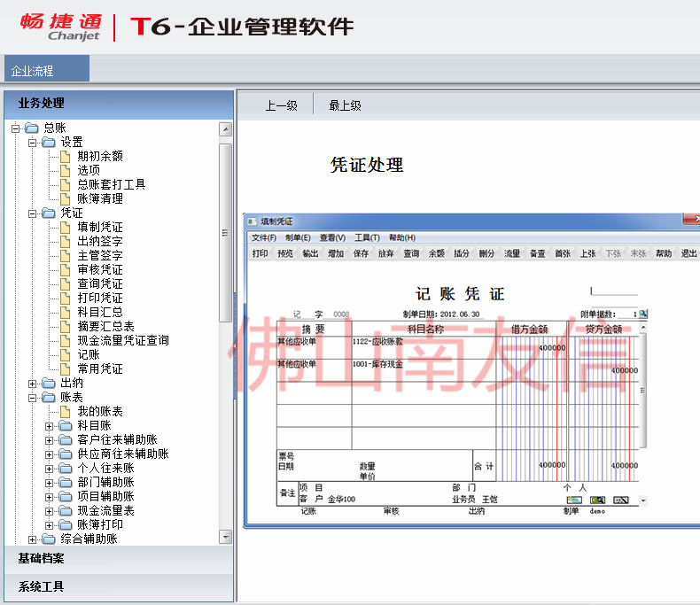Screen dimensions: 700x605
Task: Click 放弃 toolbar button
Action: [x=386, y=253]
